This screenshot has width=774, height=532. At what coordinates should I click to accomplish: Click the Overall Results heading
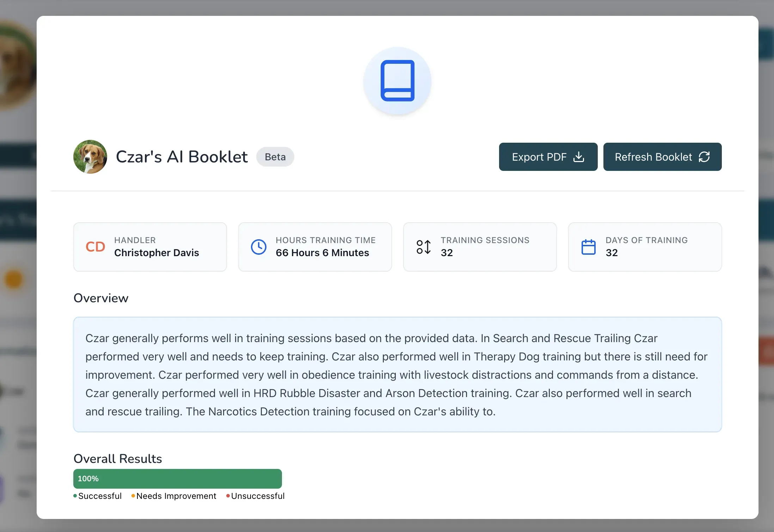point(117,458)
